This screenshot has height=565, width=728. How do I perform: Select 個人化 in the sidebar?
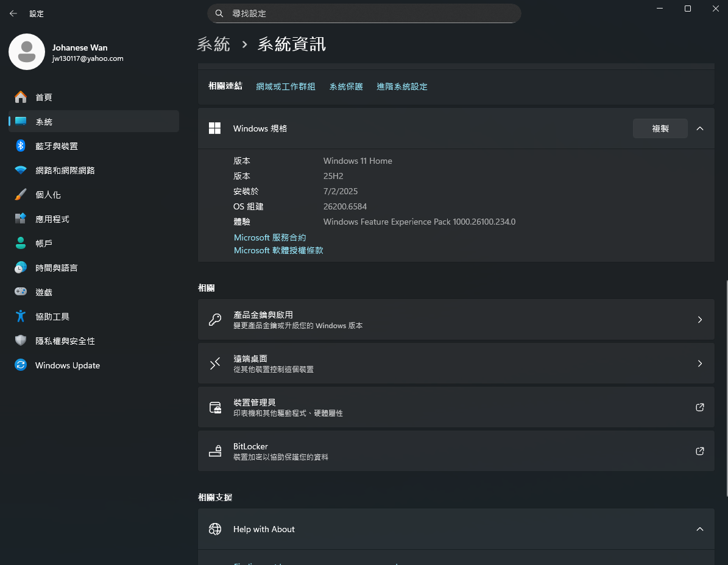point(94,194)
